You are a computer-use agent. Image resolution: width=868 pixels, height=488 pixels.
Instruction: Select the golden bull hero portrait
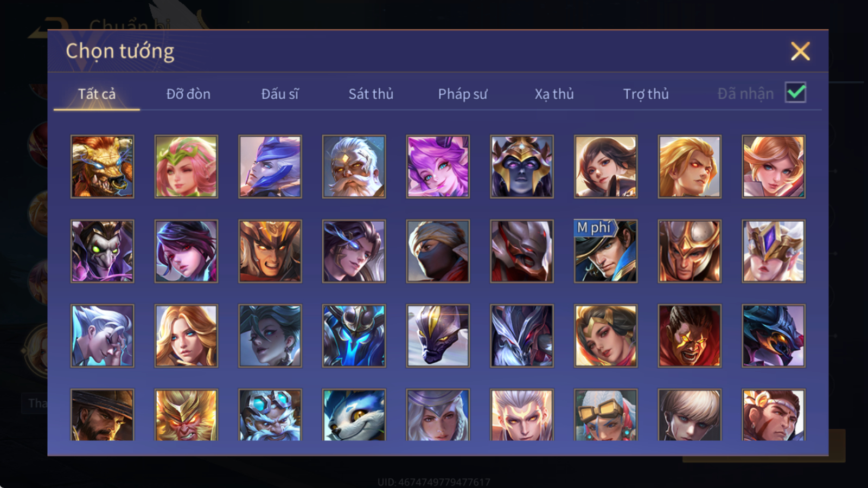(102, 166)
